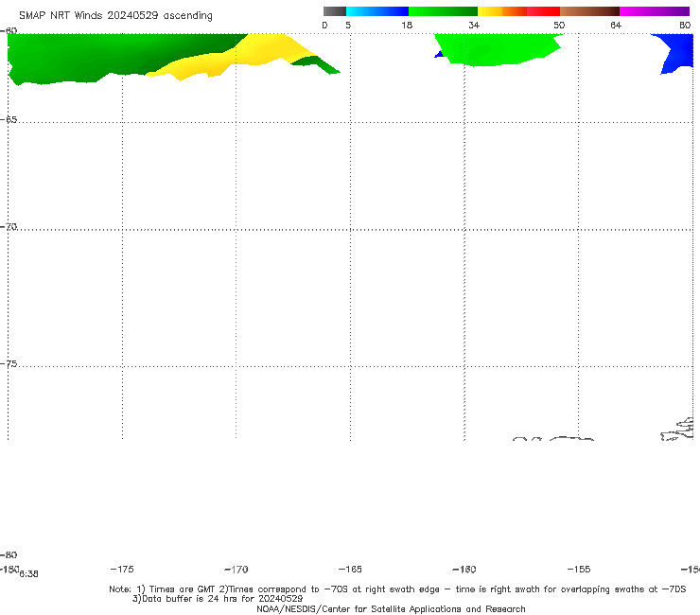Click the swath time label '6:38'
Viewport: 700px width, 615px height.
click(28, 574)
